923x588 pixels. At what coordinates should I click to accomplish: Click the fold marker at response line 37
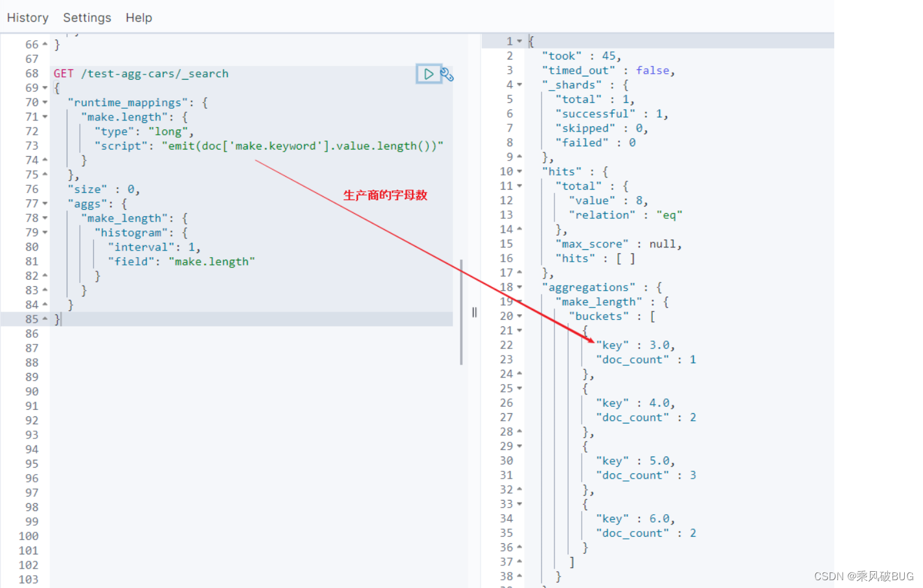pyautogui.click(x=519, y=562)
